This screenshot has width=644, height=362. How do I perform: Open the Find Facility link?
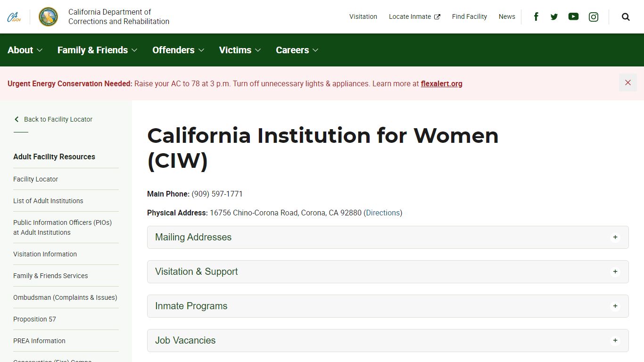coord(469,16)
